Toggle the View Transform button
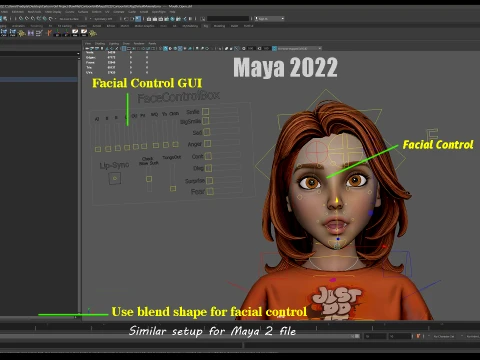This screenshot has height=360, width=480. pyautogui.click(x=274, y=48)
